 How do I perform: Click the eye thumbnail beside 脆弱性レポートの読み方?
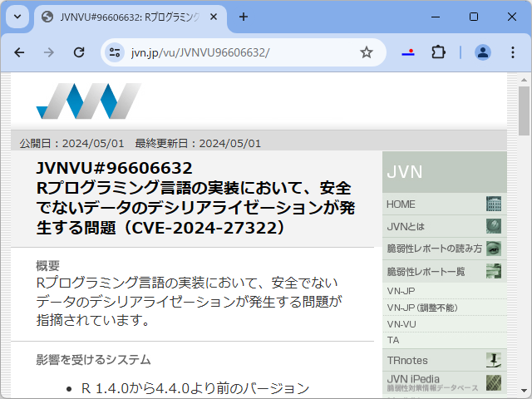click(x=493, y=249)
